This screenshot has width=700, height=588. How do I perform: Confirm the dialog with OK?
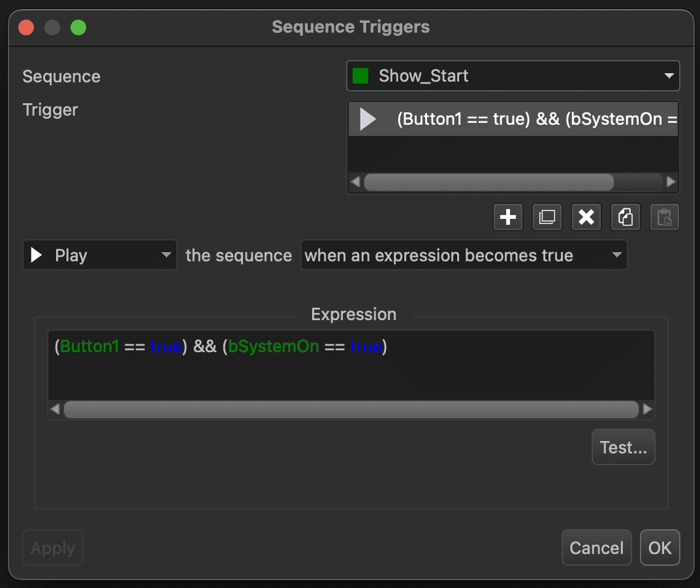[660, 547]
